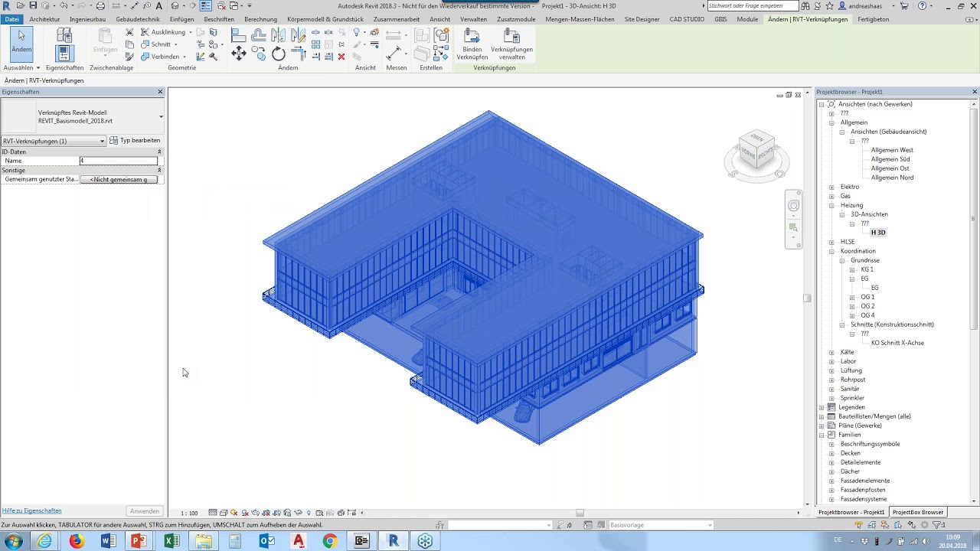The width and height of the screenshot is (980, 551).
Task: Click the light bulb hide-in-view icon
Action: pyautogui.click(x=356, y=32)
